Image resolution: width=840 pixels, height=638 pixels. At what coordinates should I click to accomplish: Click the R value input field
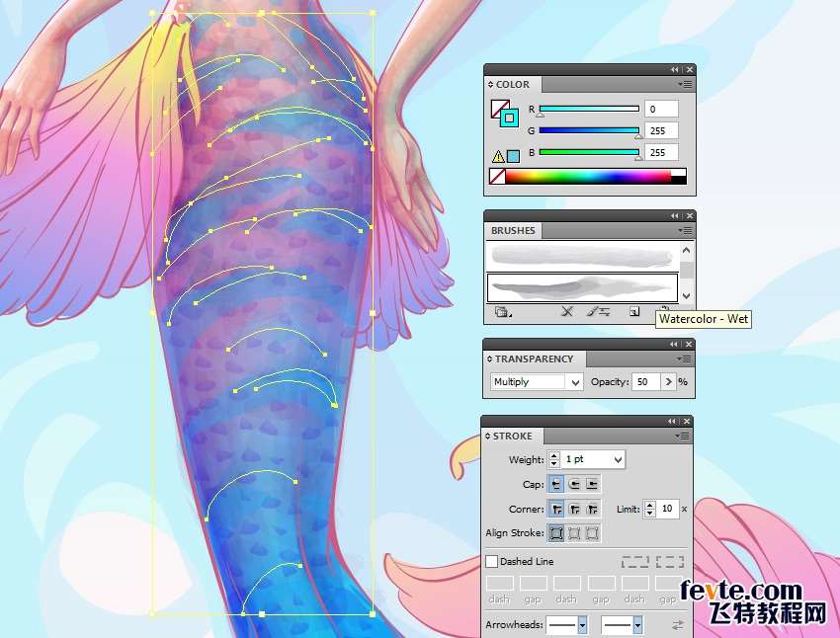pyautogui.click(x=661, y=109)
